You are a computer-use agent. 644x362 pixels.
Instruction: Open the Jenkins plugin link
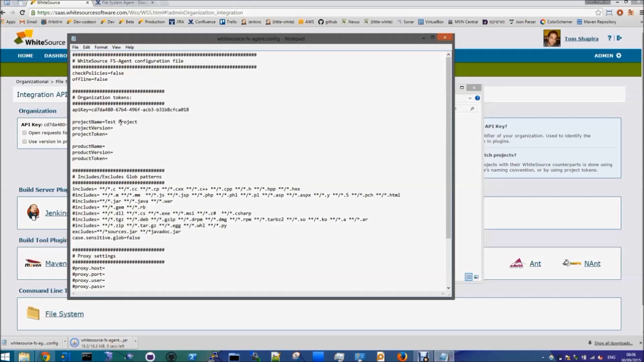[56, 213]
